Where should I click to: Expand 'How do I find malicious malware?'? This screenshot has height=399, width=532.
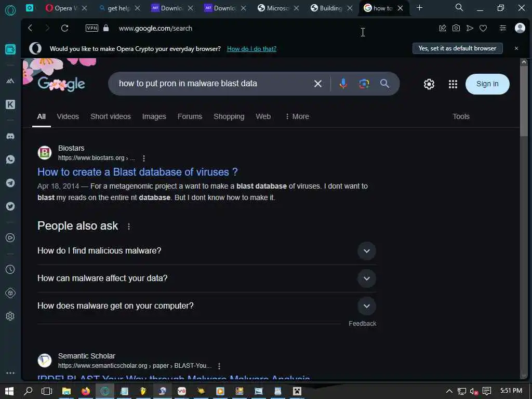pos(366,251)
